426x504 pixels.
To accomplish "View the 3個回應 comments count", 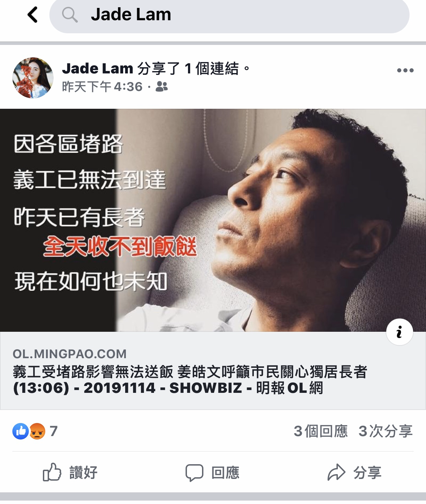I will click(321, 431).
